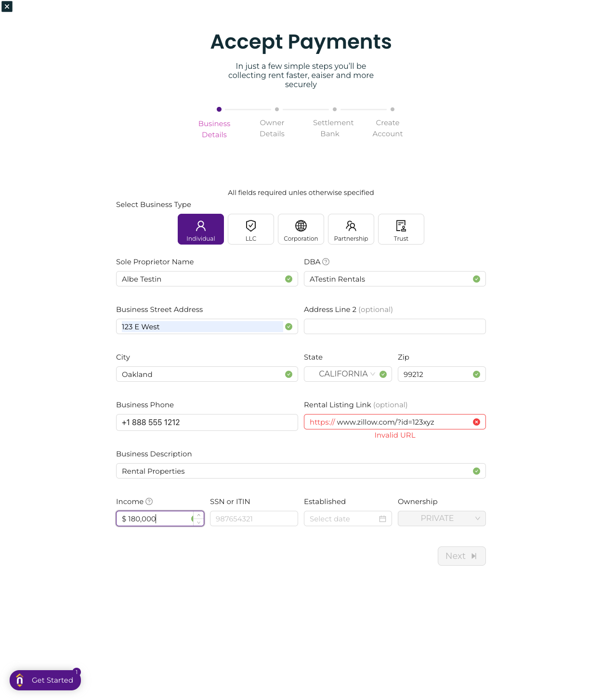This screenshot has width=602, height=700.
Task: Click into the SSN or ITIN field
Action: coord(254,519)
